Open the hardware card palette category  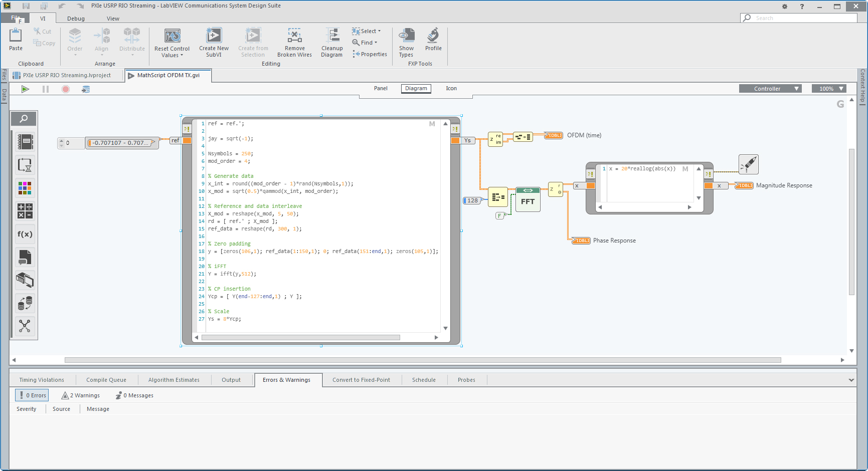pos(25,280)
